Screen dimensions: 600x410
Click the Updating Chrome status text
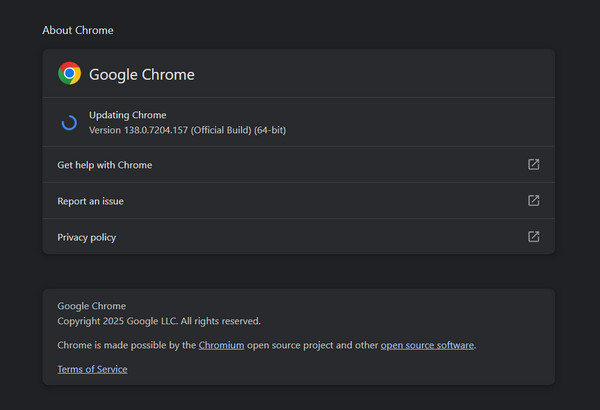127,115
